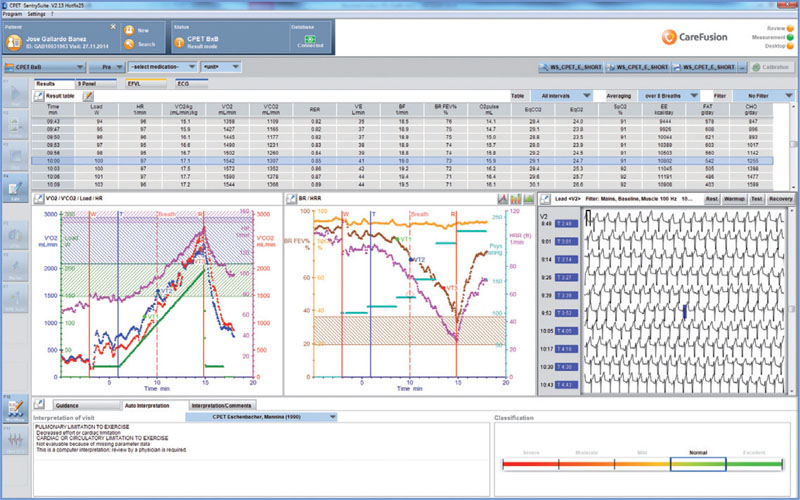800x500 pixels.
Task: Click the Calibration button icon
Action: pos(758,67)
